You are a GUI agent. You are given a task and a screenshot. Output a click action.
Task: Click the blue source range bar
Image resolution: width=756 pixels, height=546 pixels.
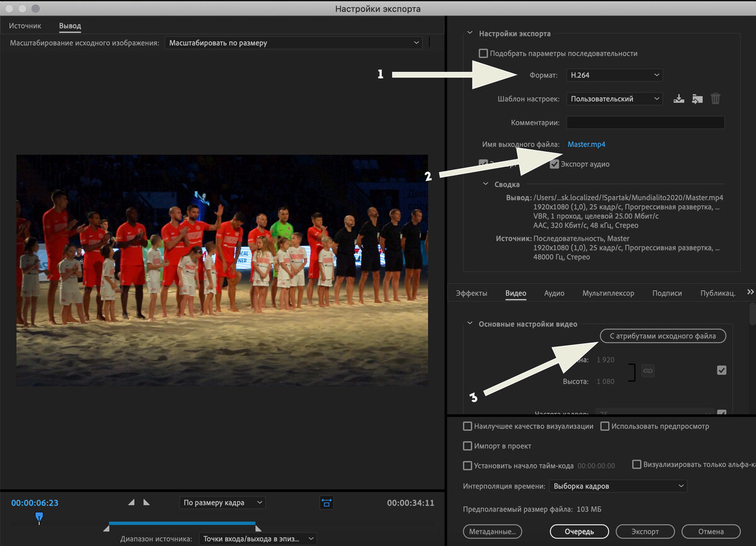coord(182,523)
